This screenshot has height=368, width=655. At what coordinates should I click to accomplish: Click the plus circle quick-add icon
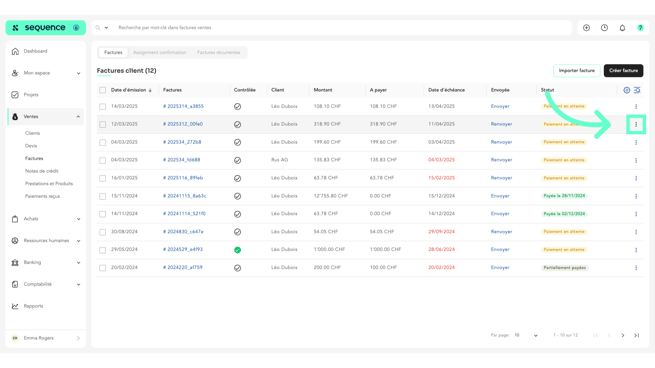tap(586, 28)
